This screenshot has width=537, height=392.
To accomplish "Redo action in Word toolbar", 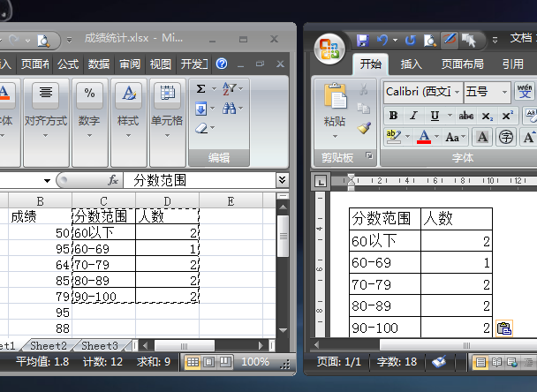I will [x=410, y=41].
